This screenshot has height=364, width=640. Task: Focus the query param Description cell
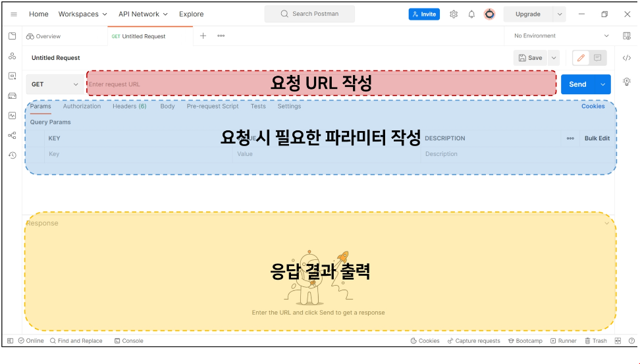click(518, 154)
